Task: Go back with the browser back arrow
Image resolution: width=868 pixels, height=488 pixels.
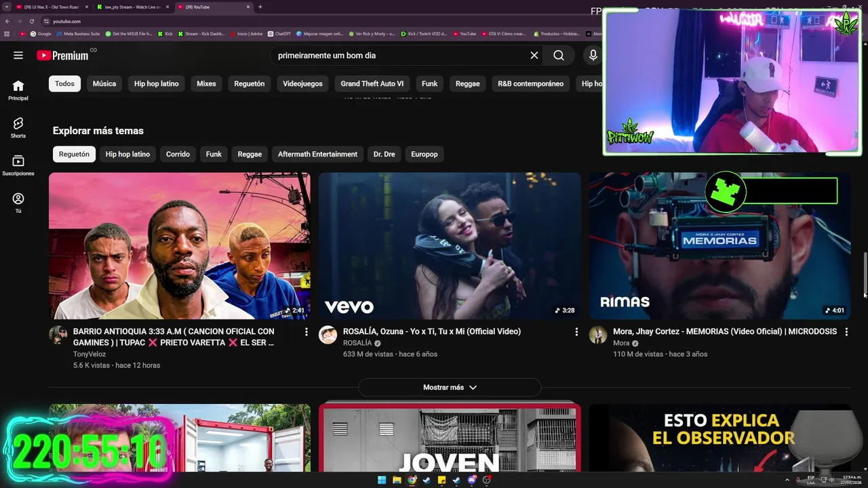Action: (x=7, y=21)
